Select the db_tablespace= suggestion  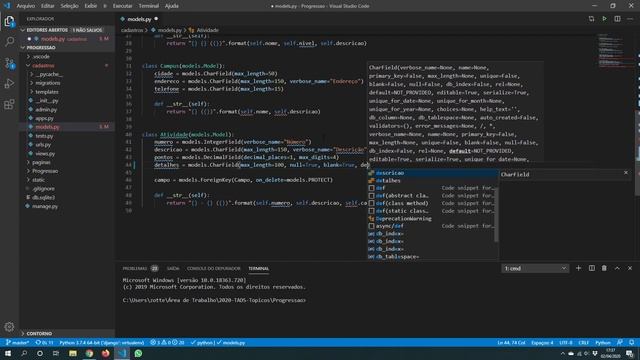pyautogui.click(x=432, y=256)
